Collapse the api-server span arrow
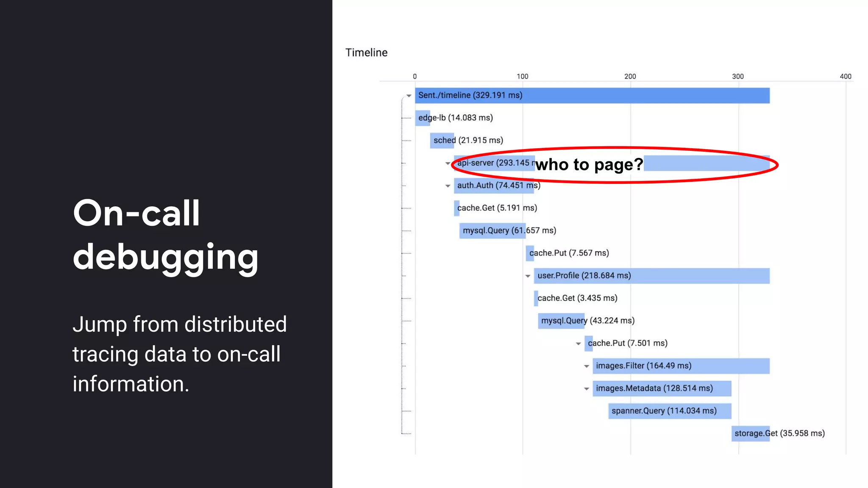Image resolution: width=868 pixels, height=488 pixels. coord(448,164)
